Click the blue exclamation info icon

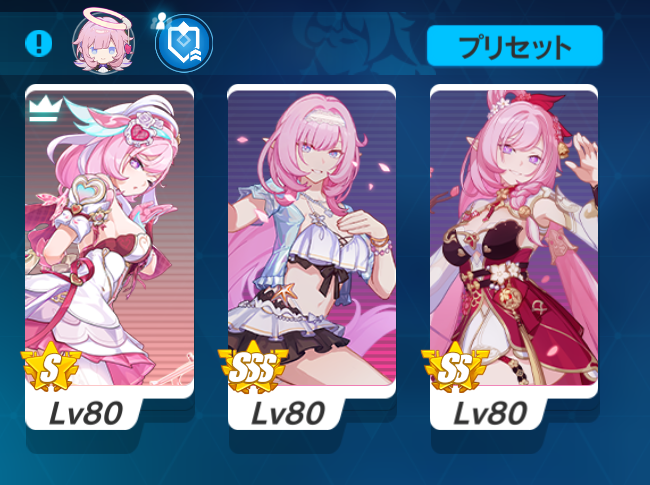(x=39, y=43)
